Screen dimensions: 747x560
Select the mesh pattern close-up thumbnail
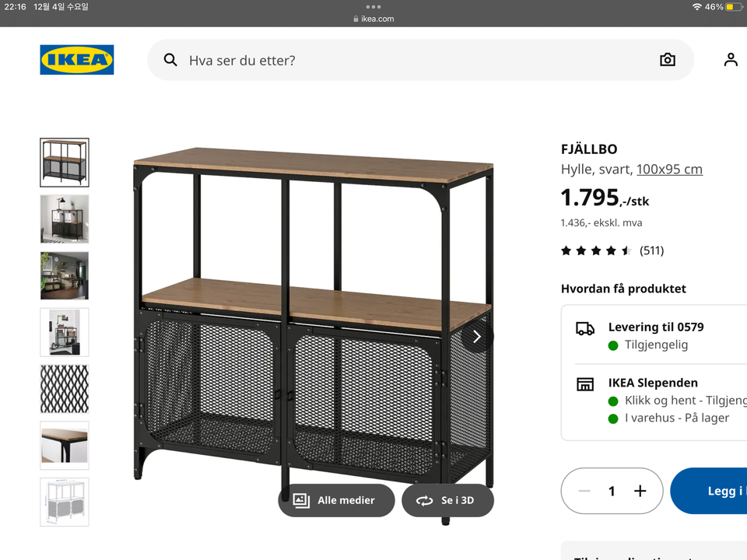[65, 389]
